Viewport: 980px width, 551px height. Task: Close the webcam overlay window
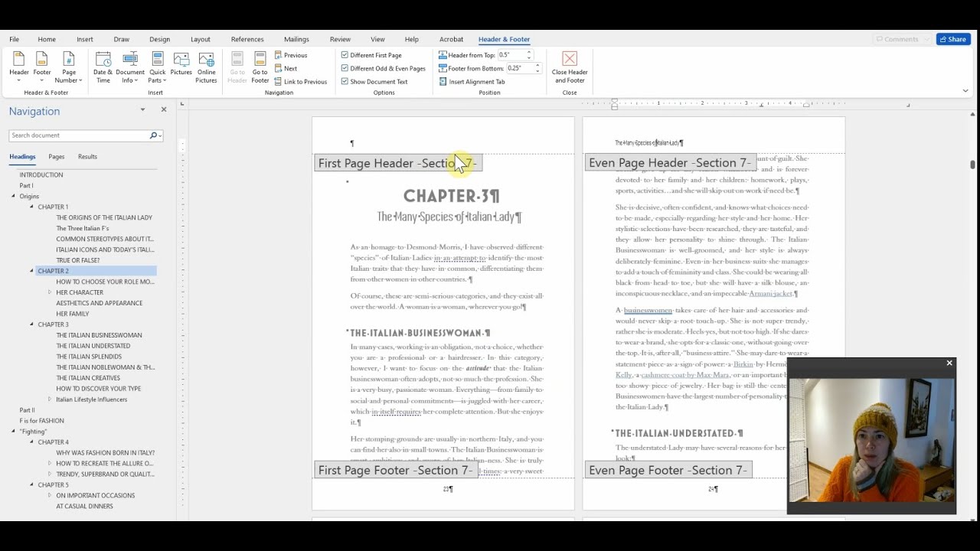949,364
